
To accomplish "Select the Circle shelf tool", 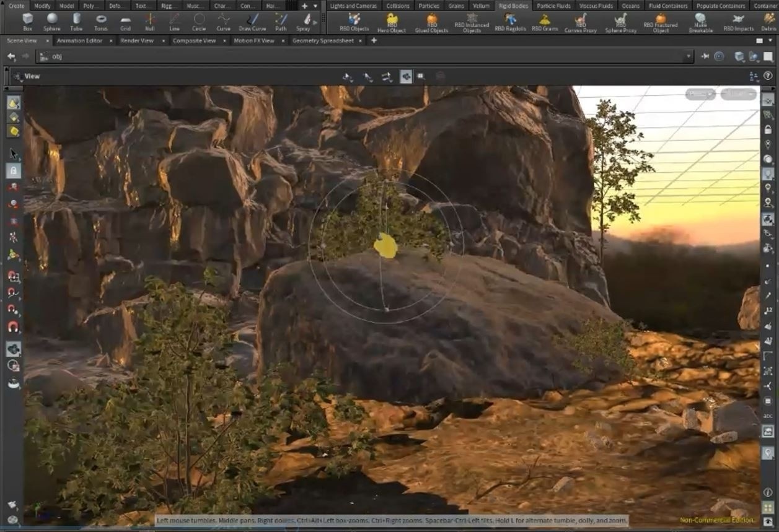I will (199, 22).
